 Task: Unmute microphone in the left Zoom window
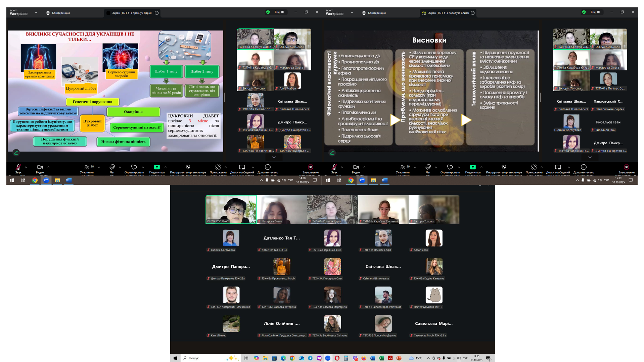(x=18, y=167)
